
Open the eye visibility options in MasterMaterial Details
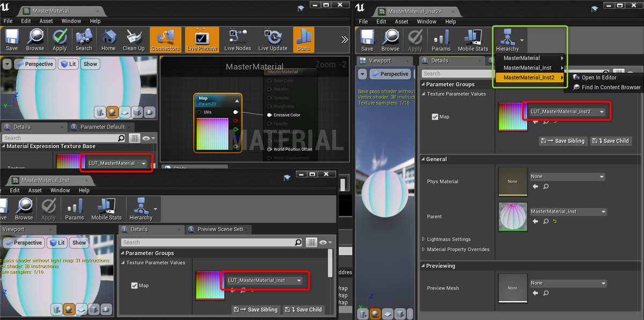[149, 138]
